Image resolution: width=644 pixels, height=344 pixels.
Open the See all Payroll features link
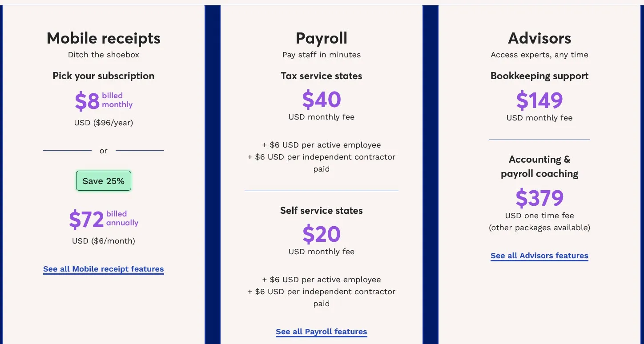point(322,332)
